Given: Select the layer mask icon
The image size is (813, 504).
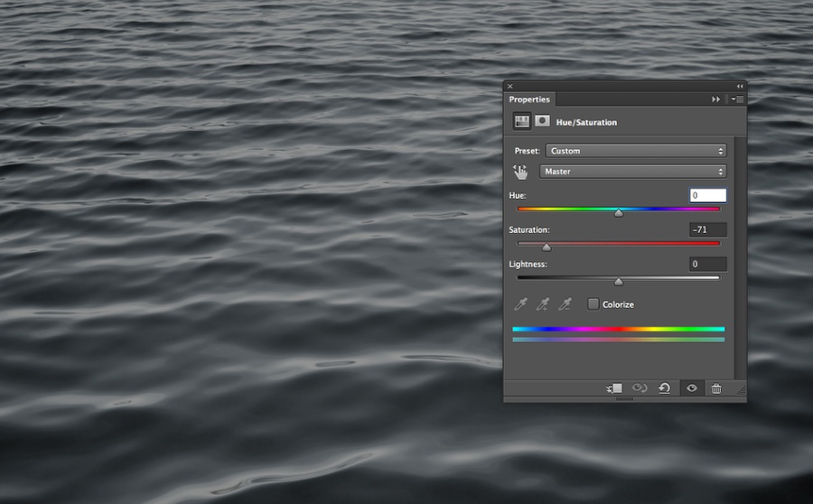Looking at the screenshot, I should pos(542,121).
